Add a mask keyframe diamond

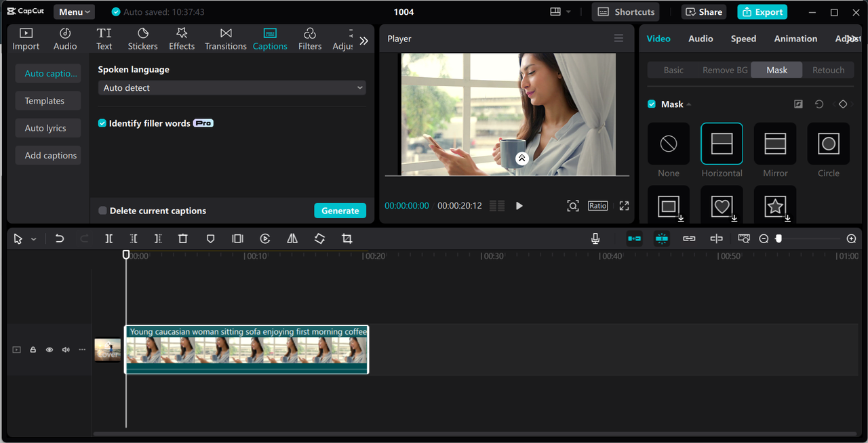pyautogui.click(x=843, y=104)
